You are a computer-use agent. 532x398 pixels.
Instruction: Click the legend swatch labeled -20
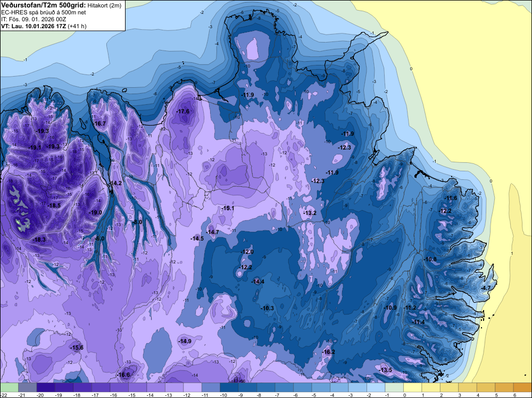click(x=45, y=387)
